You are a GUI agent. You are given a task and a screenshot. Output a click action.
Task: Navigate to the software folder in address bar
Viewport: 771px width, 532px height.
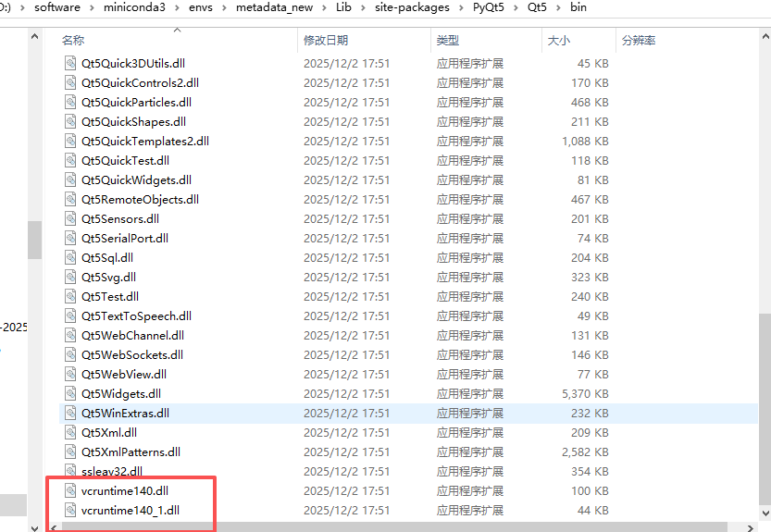57,7
